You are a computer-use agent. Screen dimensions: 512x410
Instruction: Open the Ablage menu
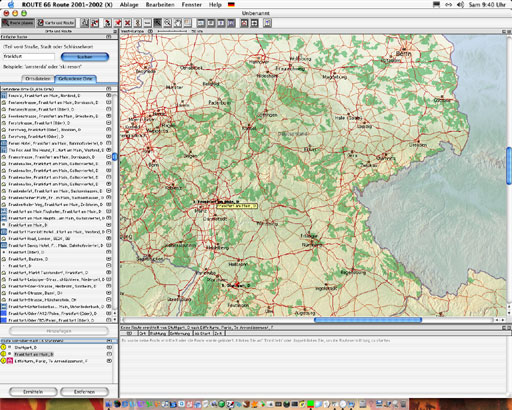pyautogui.click(x=129, y=5)
